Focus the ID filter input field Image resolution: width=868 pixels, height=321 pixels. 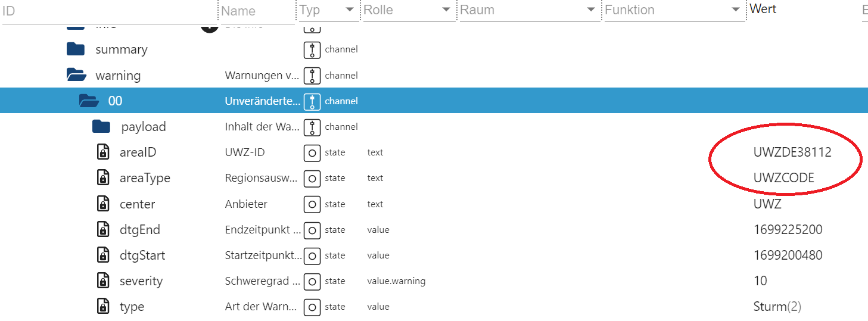[x=107, y=11]
